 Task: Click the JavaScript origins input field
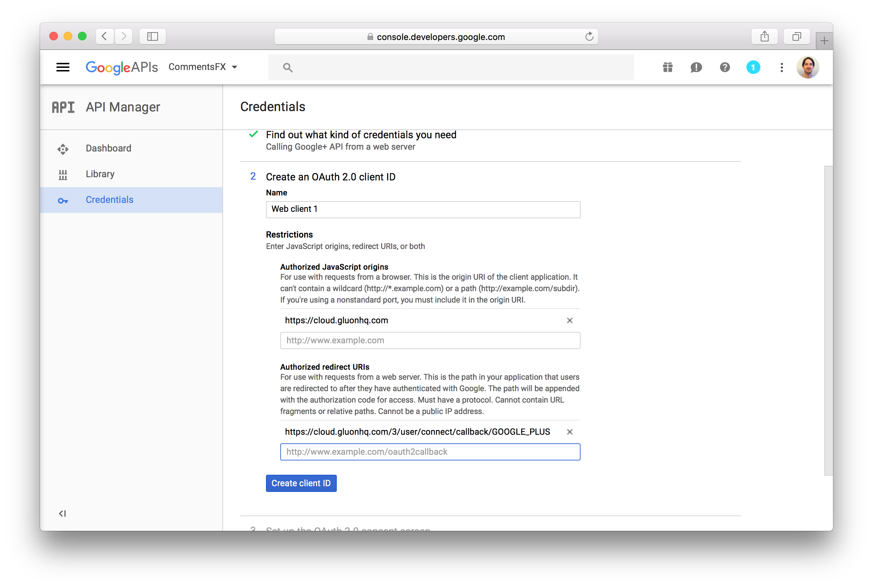pos(430,340)
